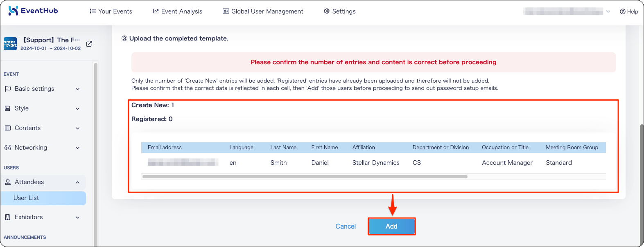Expand the Contents section chevron
The height and width of the screenshot is (247, 644).
coord(78,128)
